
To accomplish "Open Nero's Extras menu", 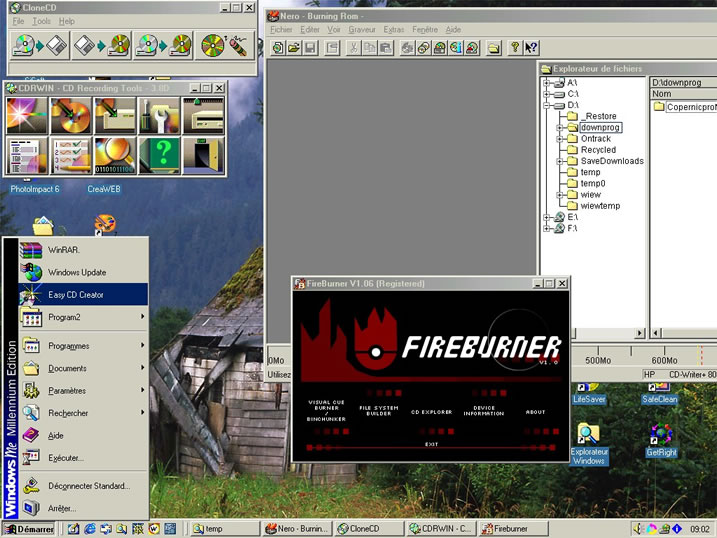I will [394, 30].
